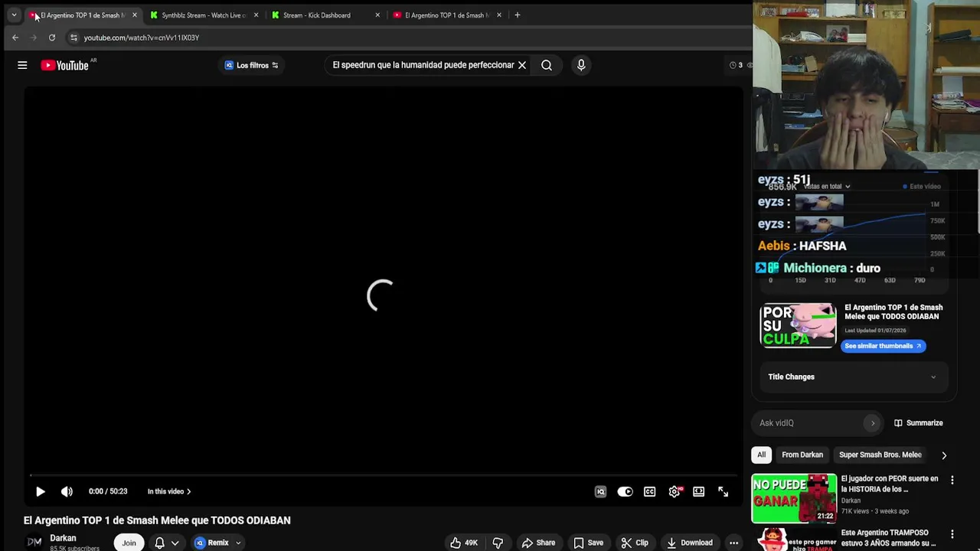Select the All filter chip
Viewport: 980px width, 551px height.
pos(761,455)
